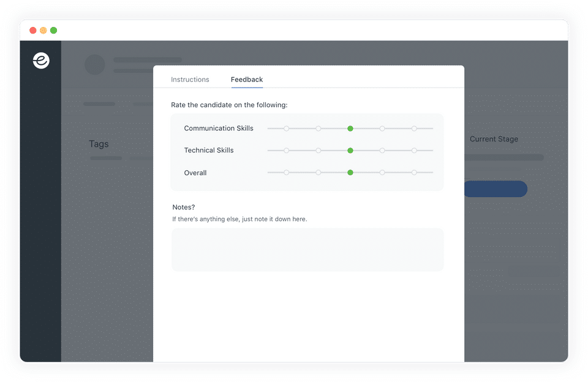
Task: Click the app logo in the sidebar
Action: 41,61
